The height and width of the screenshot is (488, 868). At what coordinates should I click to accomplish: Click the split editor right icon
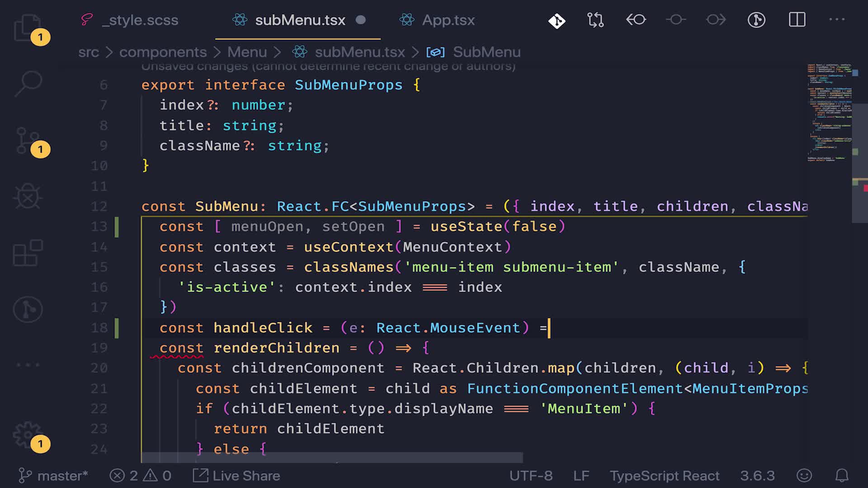tap(797, 20)
